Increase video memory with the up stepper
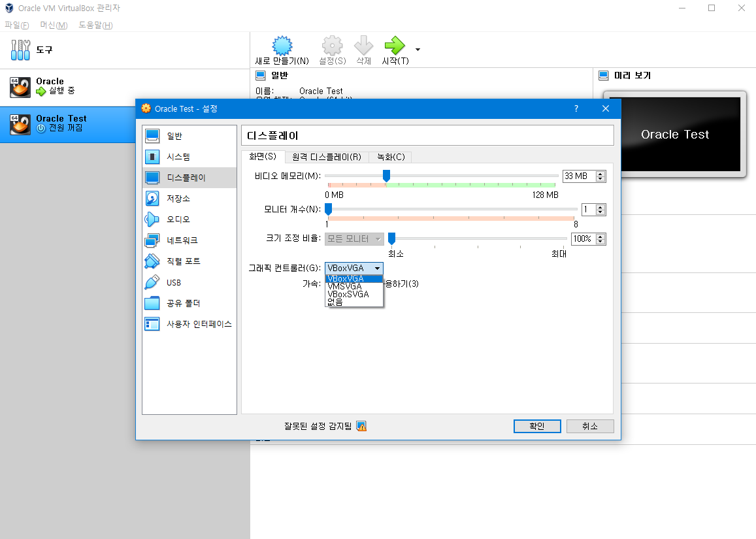The width and height of the screenshot is (756, 539). 600,174
